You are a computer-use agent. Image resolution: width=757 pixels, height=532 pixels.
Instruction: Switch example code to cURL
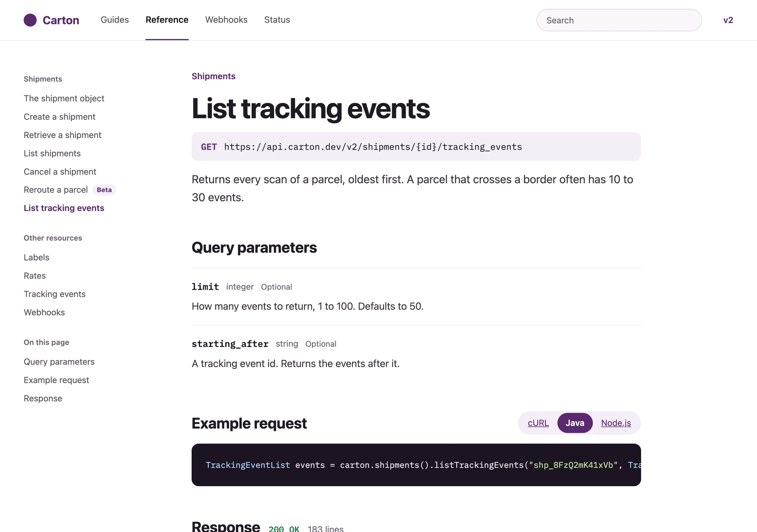[x=538, y=423]
